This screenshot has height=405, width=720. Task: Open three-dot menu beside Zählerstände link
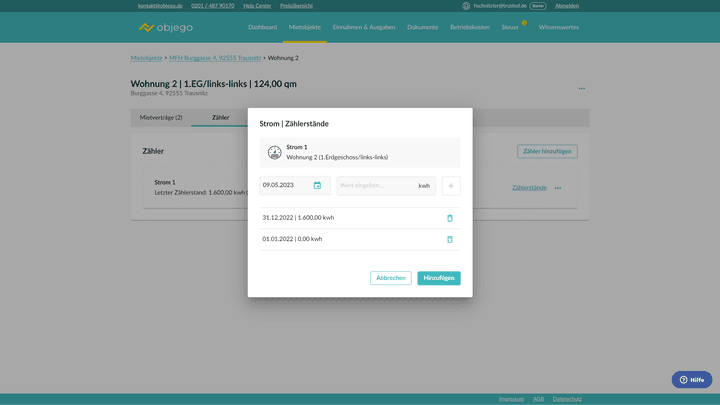[x=558, y=188]
